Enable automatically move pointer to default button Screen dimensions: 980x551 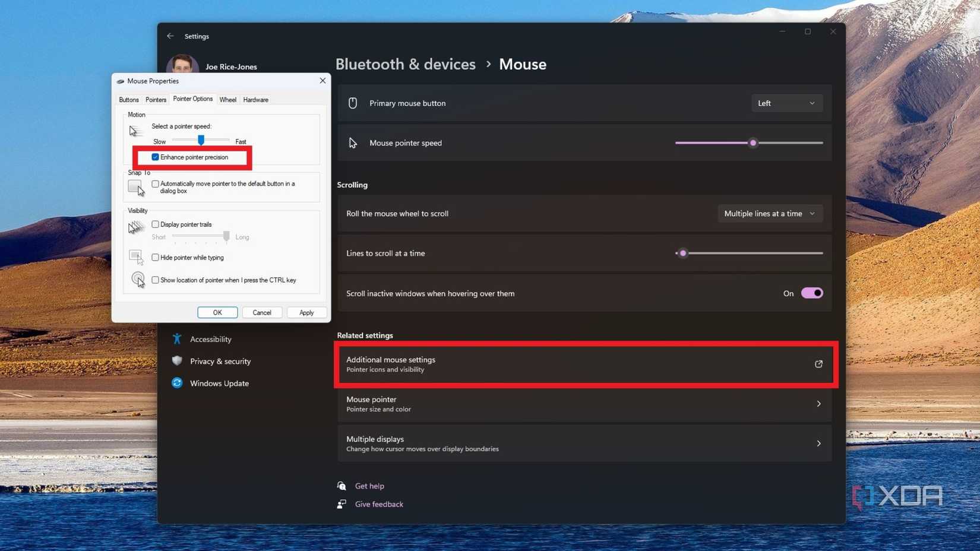pyautogui.click(x=155, y=184)
